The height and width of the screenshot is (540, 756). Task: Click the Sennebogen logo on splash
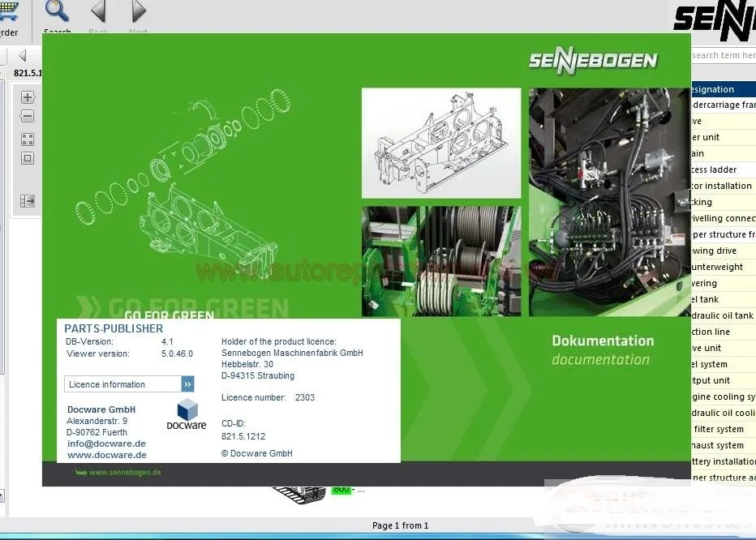click(593, 60)
